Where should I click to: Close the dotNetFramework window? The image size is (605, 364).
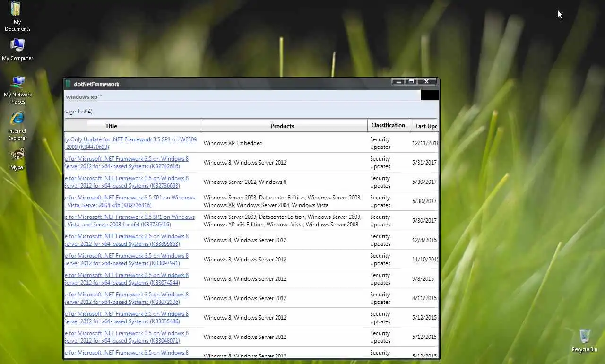point(427,82)
